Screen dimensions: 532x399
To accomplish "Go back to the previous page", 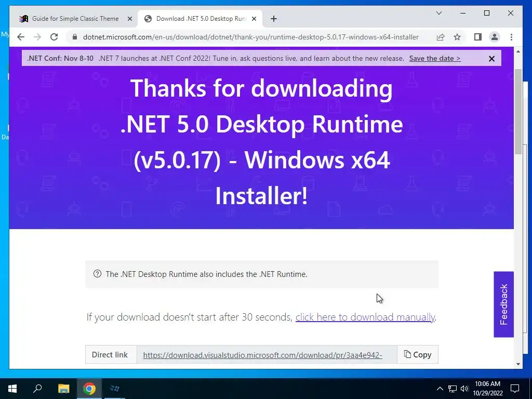I will (x=21, y=37).
